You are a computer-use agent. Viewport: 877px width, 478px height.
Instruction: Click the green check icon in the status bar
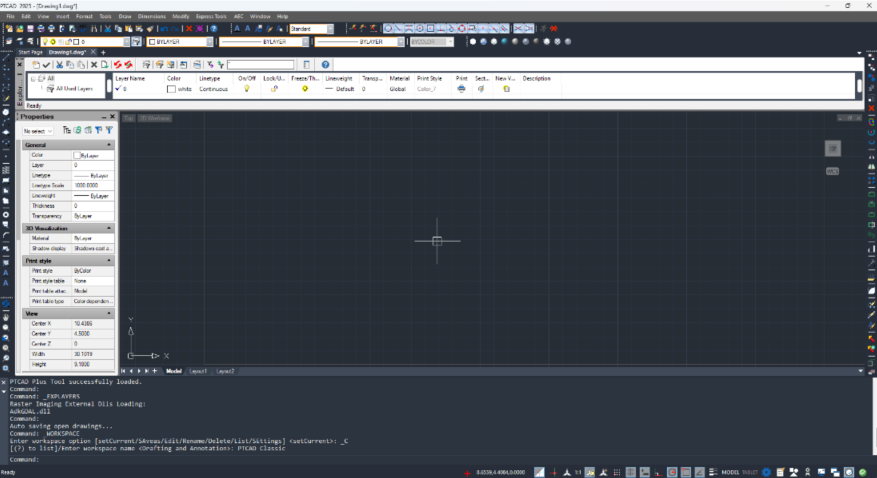pos(863,472)
